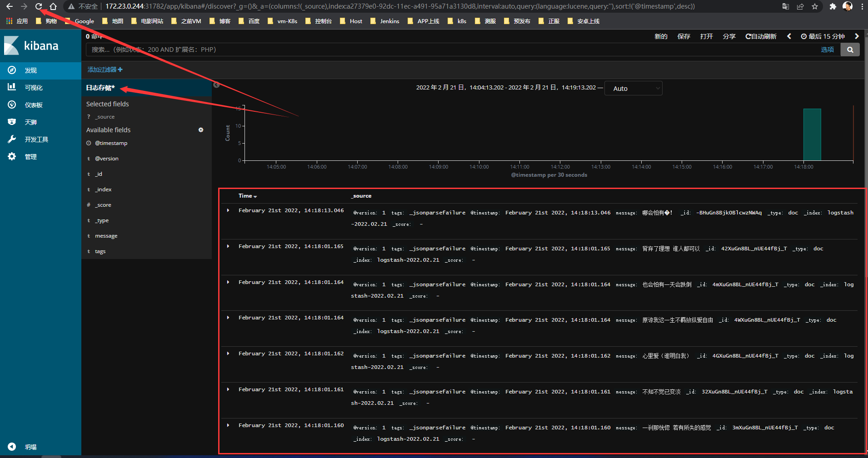
Task: Expand the 14:18:01.161 log row
Action: pyautogui.click(x=228, y=389)
